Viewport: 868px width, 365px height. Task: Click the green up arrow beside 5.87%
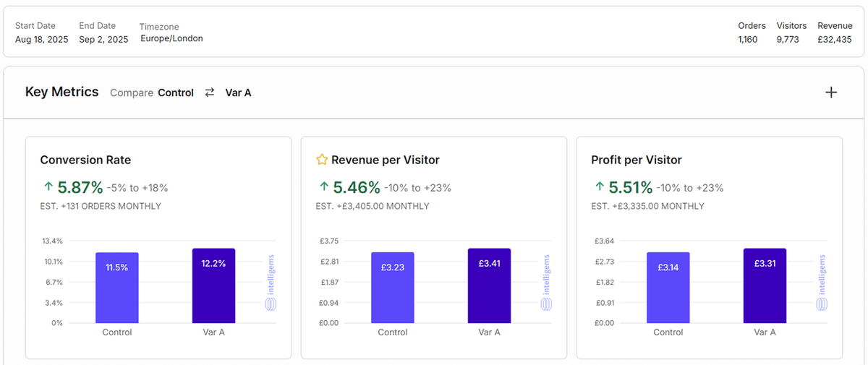coord(48,188)
